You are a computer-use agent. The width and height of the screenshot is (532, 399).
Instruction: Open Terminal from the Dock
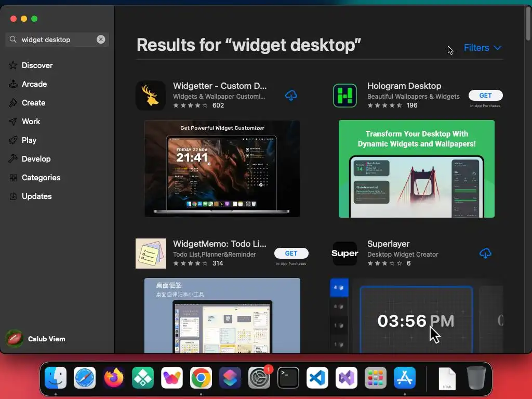[x=288, y=378]
